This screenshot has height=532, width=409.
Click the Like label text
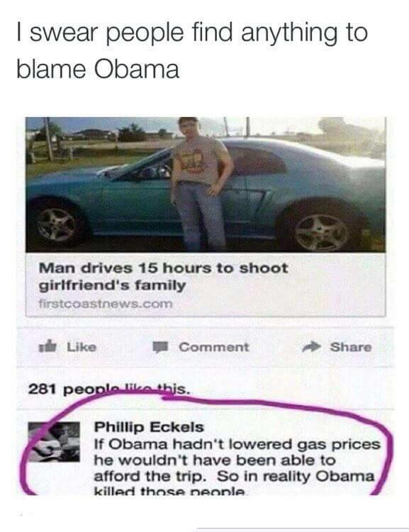[82, 347]
